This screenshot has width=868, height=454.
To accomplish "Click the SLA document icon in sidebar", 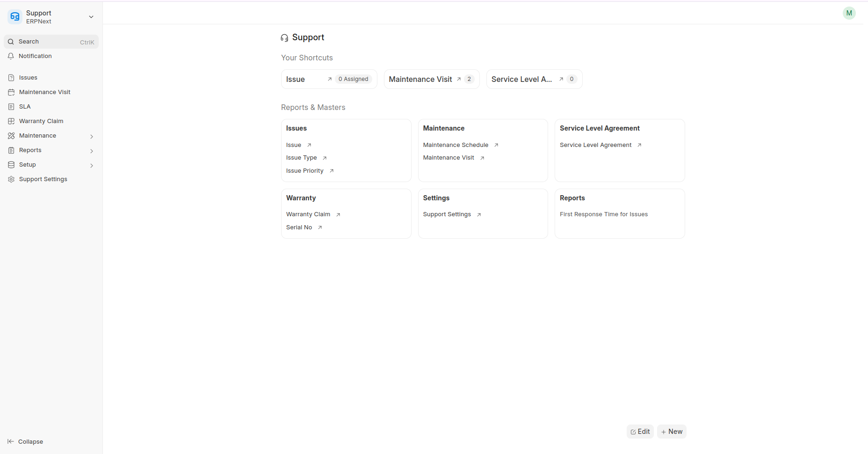I will click(x=11, y=107).
